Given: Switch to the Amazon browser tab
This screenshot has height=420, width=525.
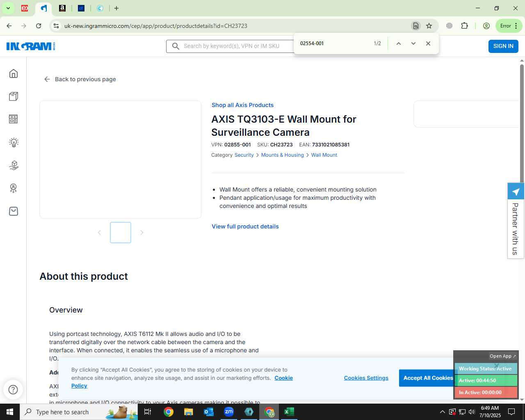Looking at the screenshot, I should coord(62,8).
